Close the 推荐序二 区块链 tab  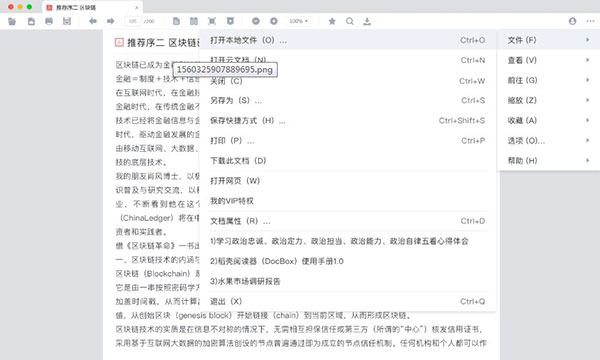pyautogui.click(x=137, y=7)
